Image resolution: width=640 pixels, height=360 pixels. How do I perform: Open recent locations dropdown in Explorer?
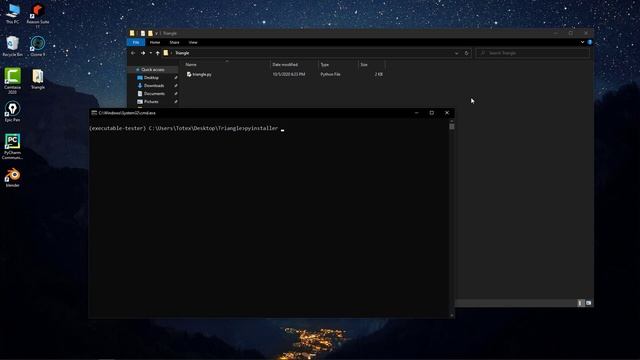click(x=151, y=53)
